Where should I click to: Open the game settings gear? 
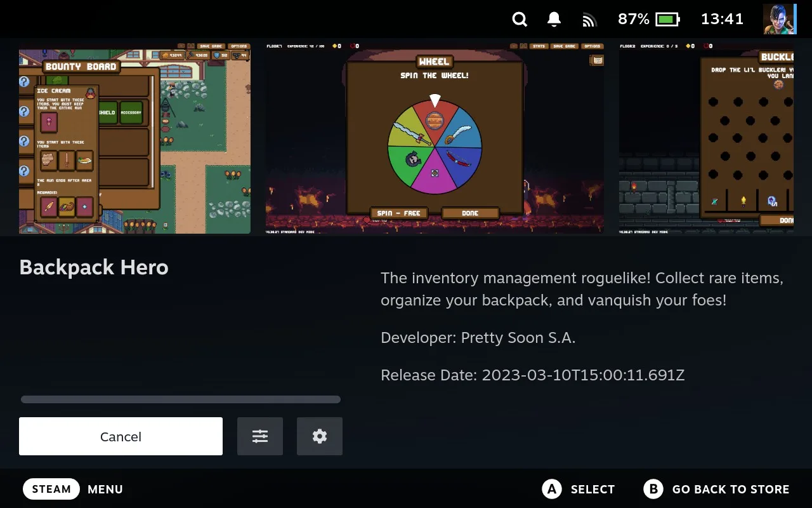320,436
